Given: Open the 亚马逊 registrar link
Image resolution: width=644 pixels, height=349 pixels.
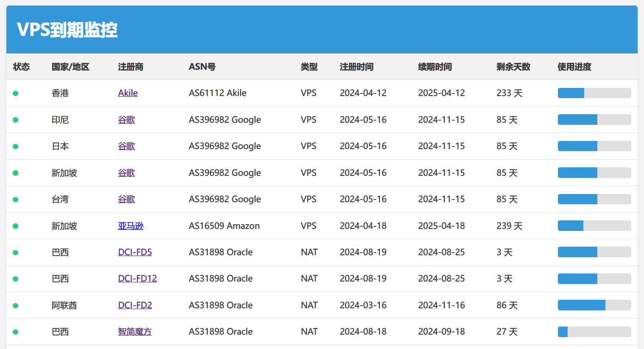Looking at the screenshot, I should click(131, 226).
